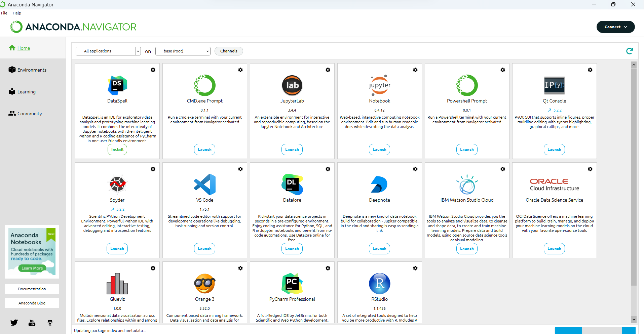Go to the Learning section

[x=26, y=92]
